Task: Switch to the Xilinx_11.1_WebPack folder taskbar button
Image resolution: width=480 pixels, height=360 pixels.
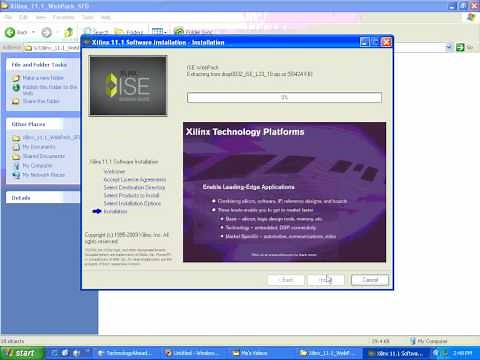Action: pyautogui.click(x=328, y=353)
